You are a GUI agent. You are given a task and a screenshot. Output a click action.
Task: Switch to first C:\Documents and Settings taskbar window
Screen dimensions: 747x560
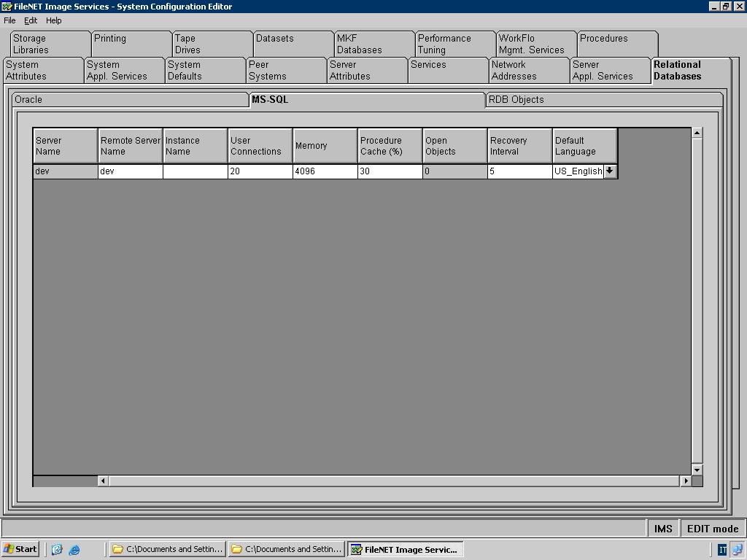pos(168,549)
